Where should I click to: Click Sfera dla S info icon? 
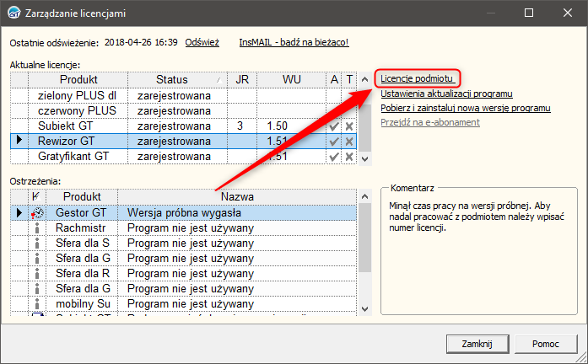coord(37,244)
